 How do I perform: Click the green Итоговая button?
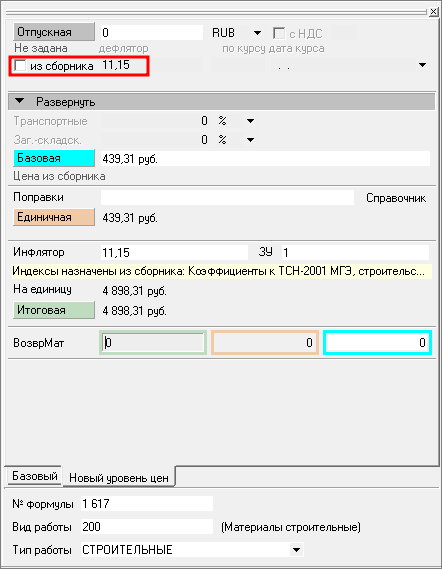(x=54, y=310)
